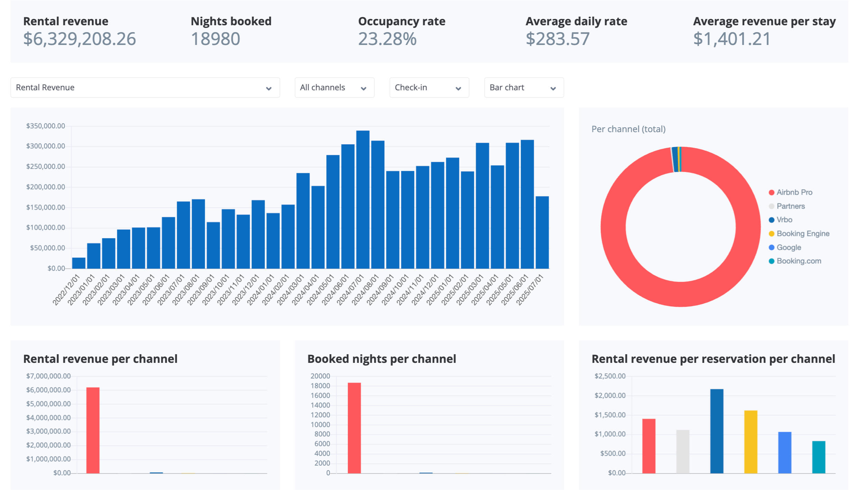Open the Check-in date type dropdown
The image size is (859, 504).
429,88
